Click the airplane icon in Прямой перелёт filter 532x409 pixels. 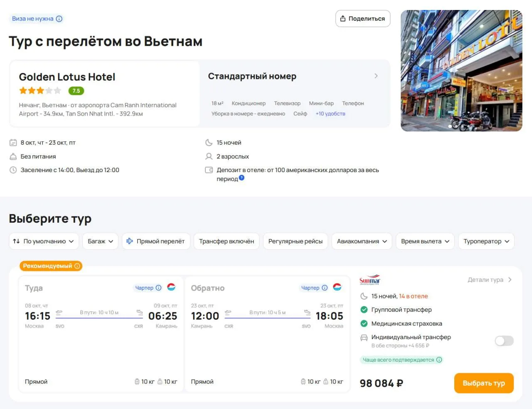130,241
